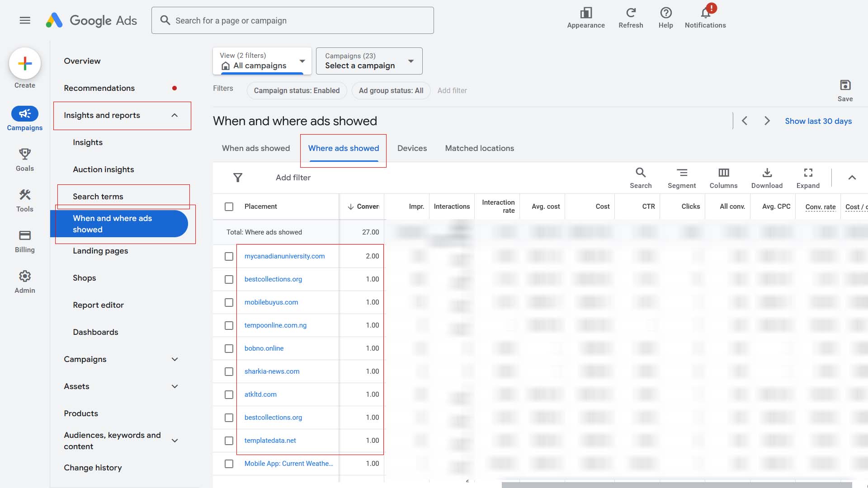Open the View All campaigns dropdown

coord(262,61)
